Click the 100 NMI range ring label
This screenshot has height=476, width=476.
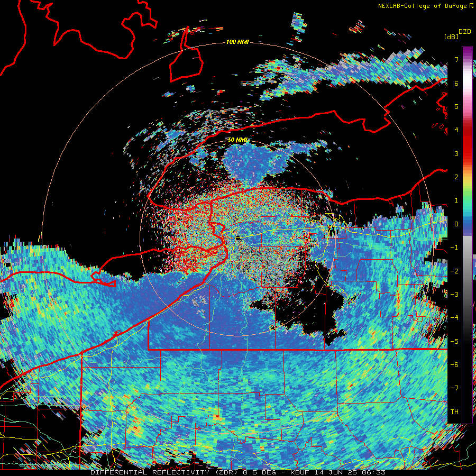[x=237, y=42]
